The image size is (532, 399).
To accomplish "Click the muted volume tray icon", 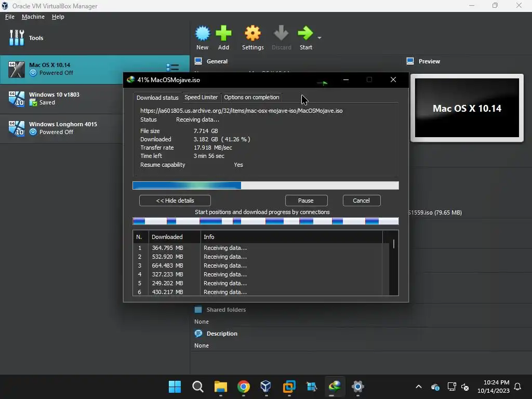I will click(x=465, y=387).
